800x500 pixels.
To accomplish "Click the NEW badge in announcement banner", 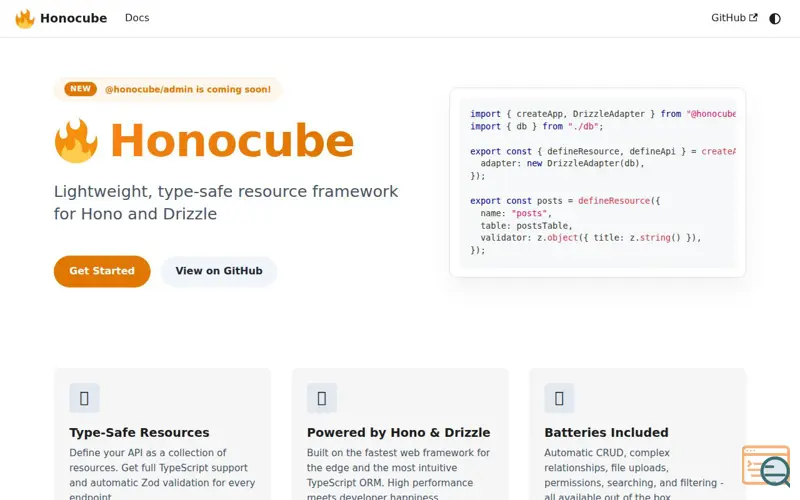I will pos(81,89).
